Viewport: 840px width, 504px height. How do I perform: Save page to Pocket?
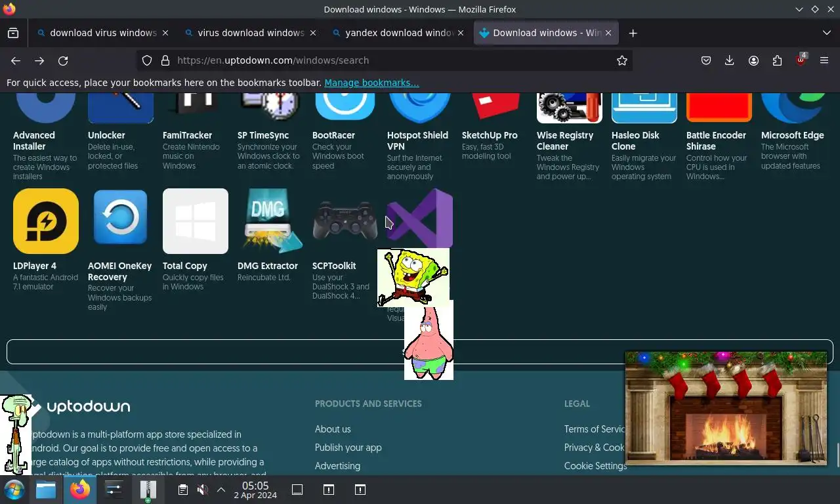pos(706,60)
